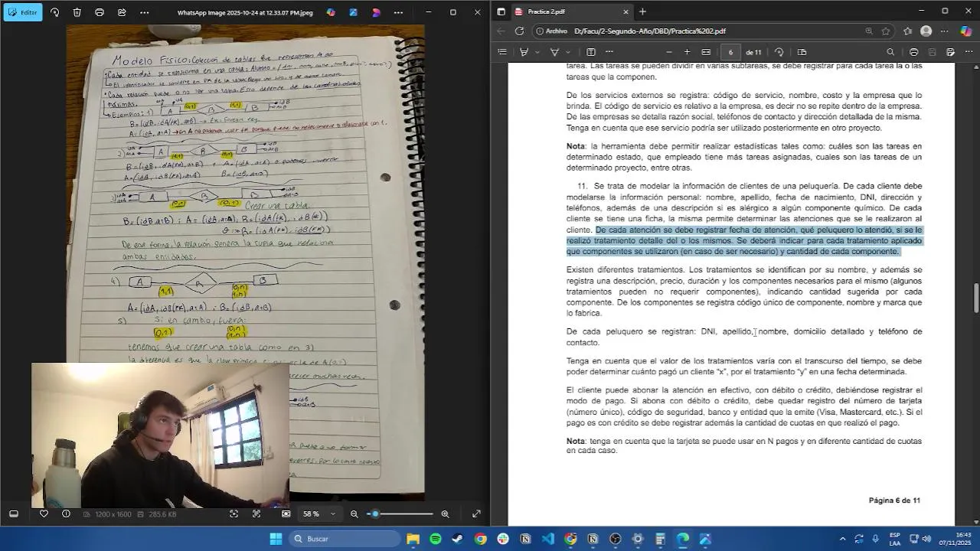Open Visual Studio Code from taskbar

548,539
